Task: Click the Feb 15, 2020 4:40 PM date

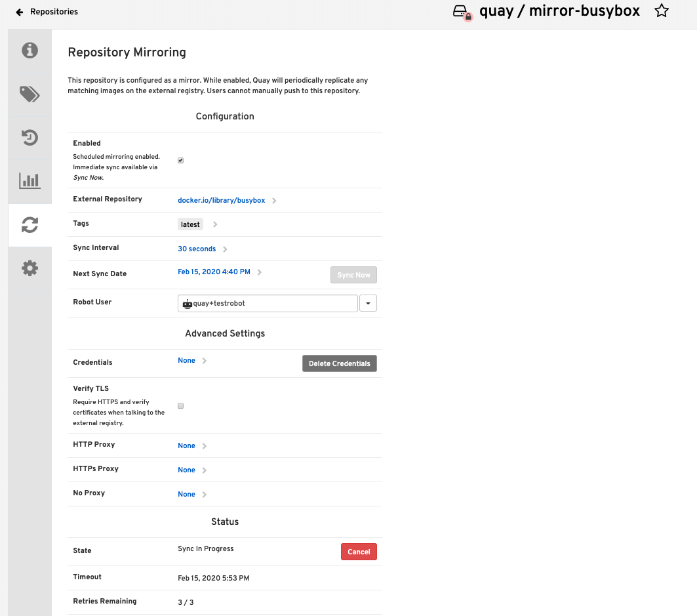Action: pyautogui.click(x=214, y=272)
